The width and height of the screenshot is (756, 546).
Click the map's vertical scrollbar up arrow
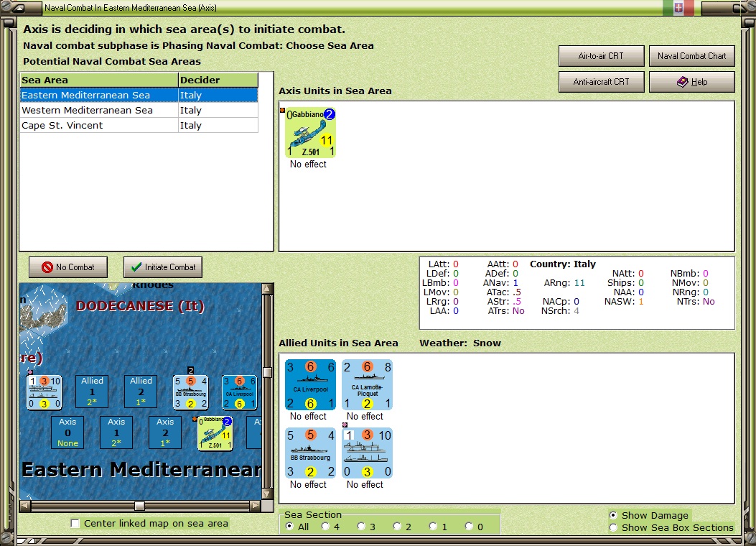tap(267, 289)
